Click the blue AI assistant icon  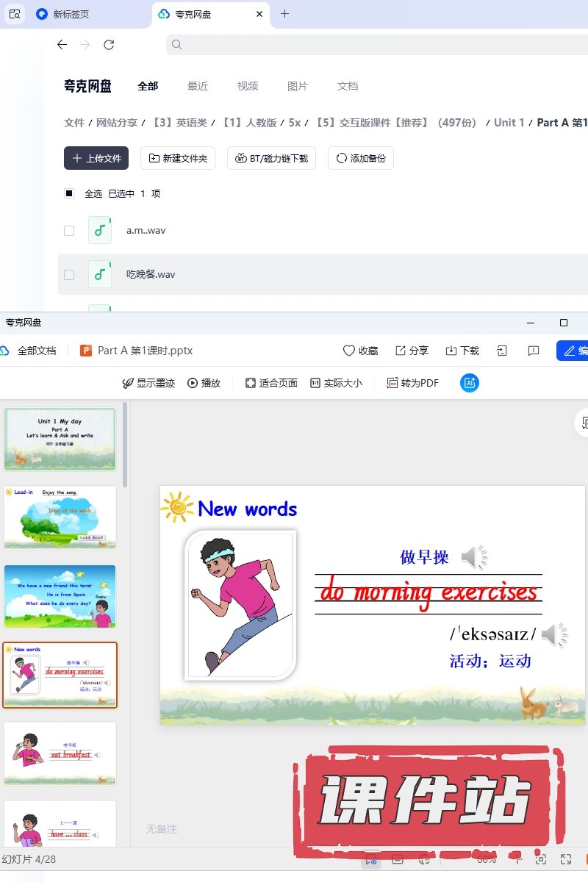[x=470, y=383]
